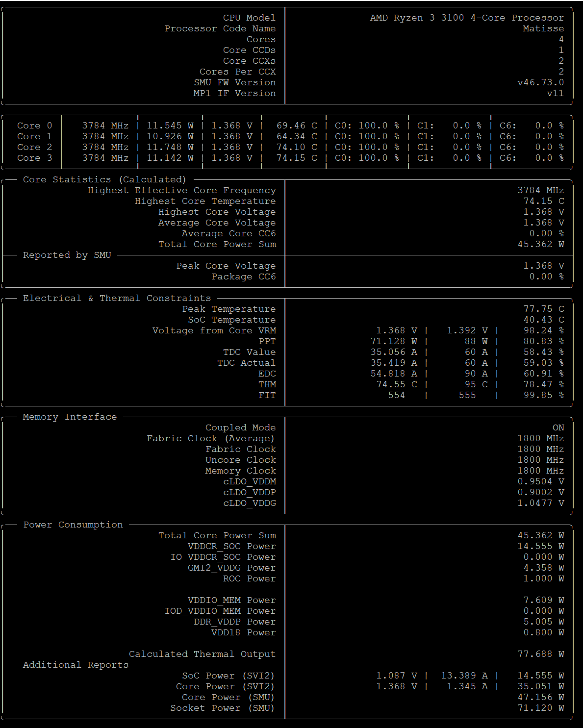The image size is (583, 728).
Task: Click Core 2 power value 11.748 W
Action: click(170, 147)
